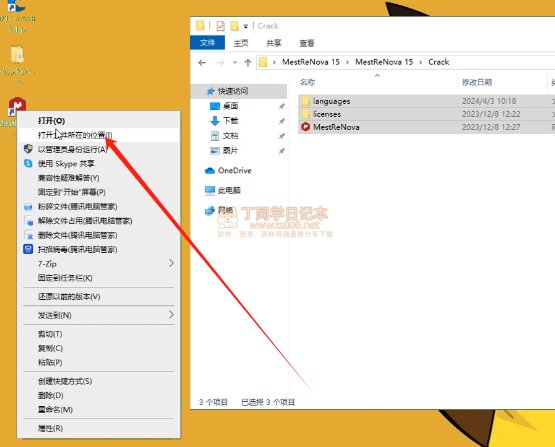The image size is (555, 447).
Task: Click the Back arrow in Explorer
Action: [202, 63]
